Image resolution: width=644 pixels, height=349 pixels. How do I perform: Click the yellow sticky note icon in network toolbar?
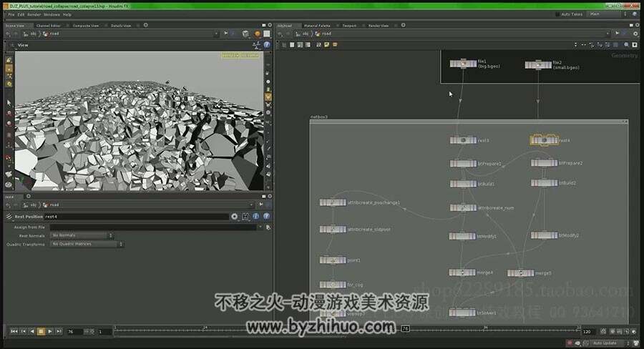pyautogui.click(x=327, y=44)
